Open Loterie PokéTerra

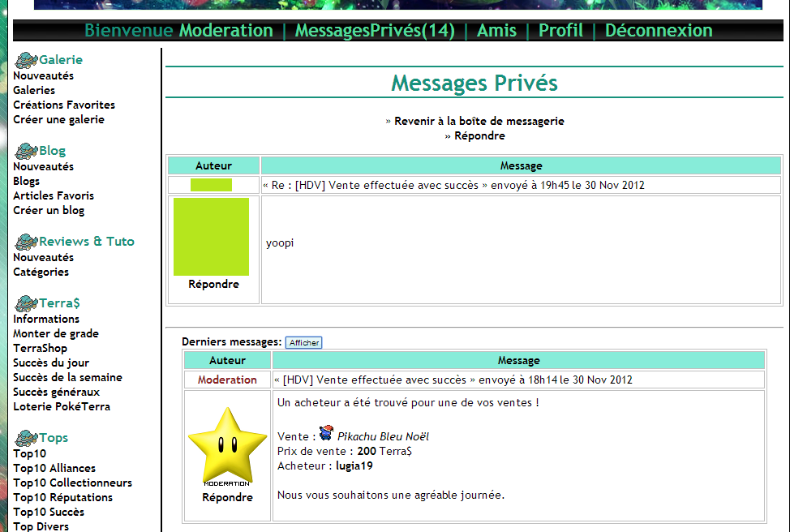pos(62,406)
